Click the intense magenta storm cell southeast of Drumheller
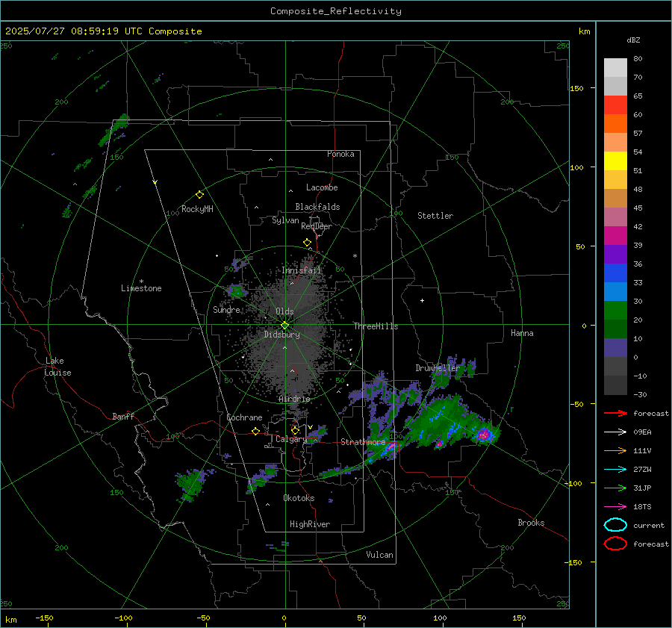 (485, 435)
